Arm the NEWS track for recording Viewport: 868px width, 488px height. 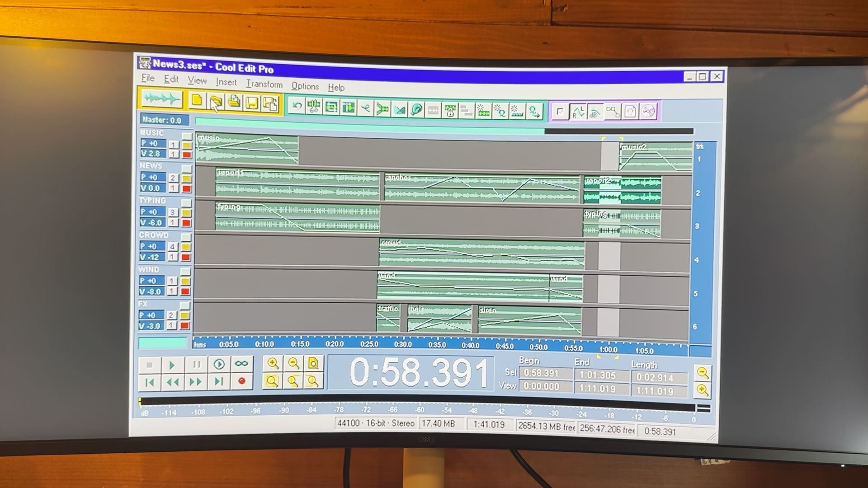(x=186, y=189)
